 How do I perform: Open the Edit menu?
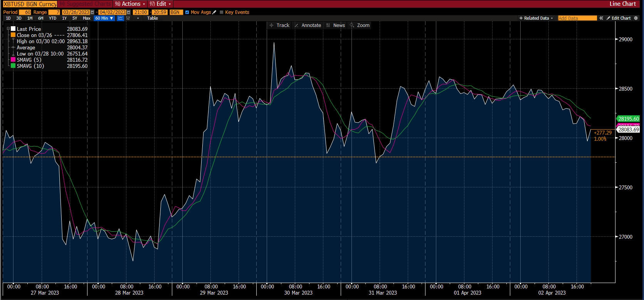coord(160,4)
